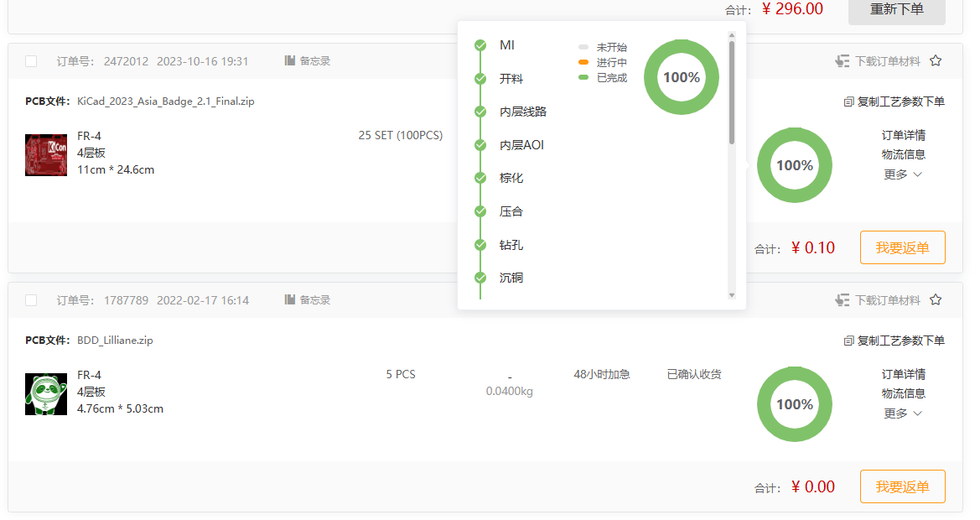Open the red KiCon PCB thumbnail

click(x=46, y=155)
